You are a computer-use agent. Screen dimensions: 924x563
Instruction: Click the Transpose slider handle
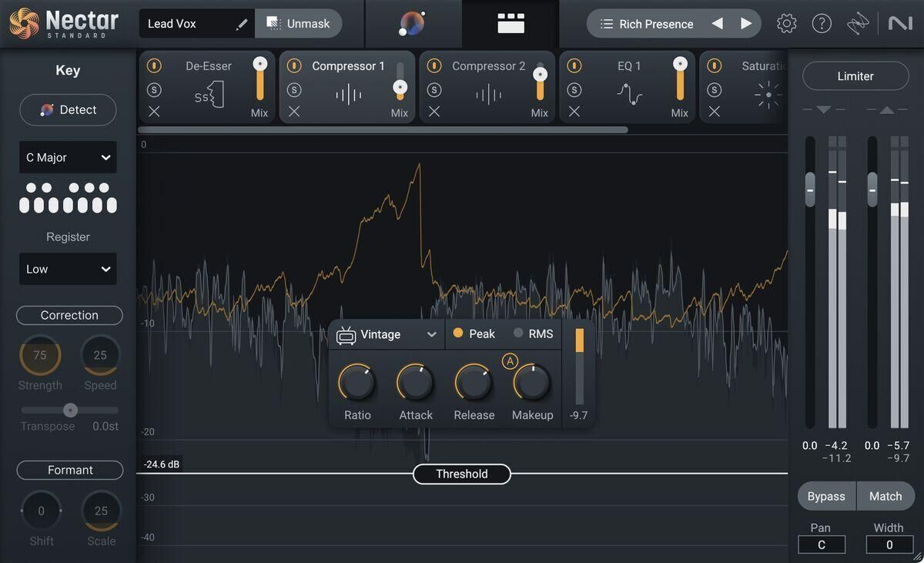tap(70, 410)
